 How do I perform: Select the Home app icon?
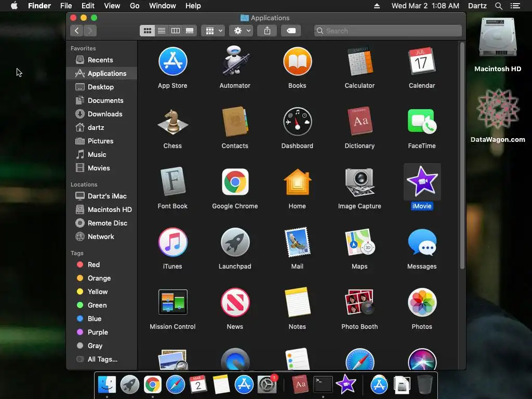(x=297, y=181)
